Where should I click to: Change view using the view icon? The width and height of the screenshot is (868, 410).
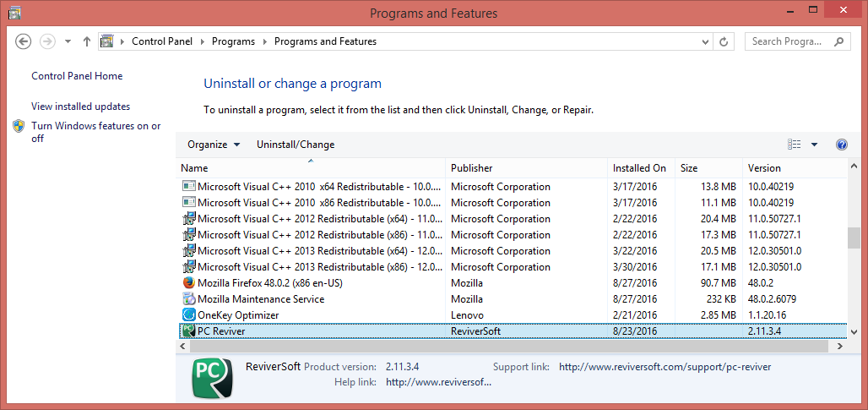pos(794,145)
